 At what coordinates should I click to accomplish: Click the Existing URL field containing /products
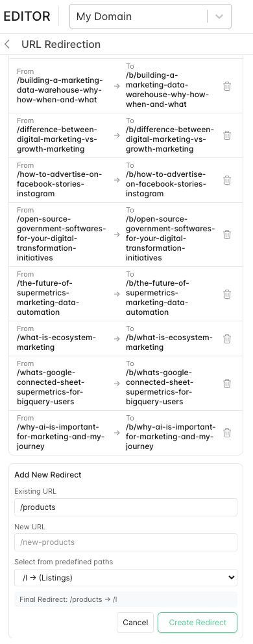[x=126, y=507]
